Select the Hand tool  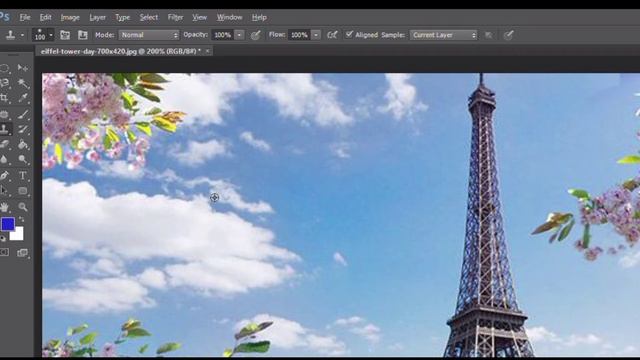tap(4, 207)
